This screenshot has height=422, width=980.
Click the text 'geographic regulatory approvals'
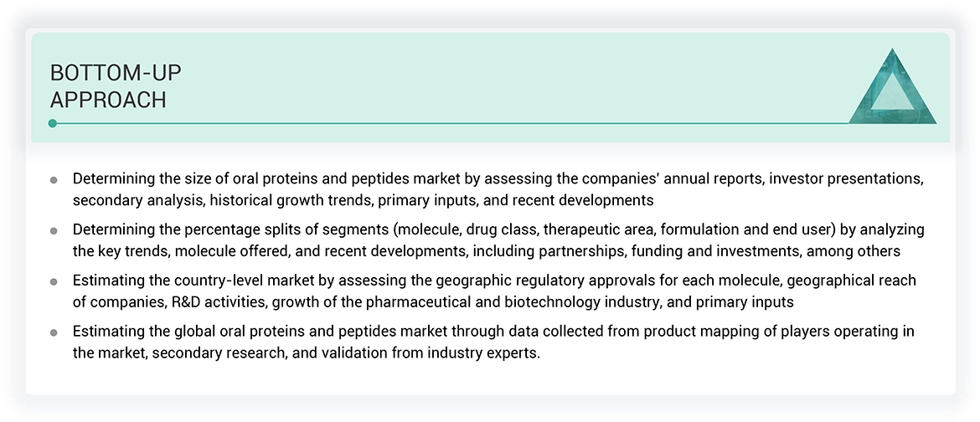[512, 280]
